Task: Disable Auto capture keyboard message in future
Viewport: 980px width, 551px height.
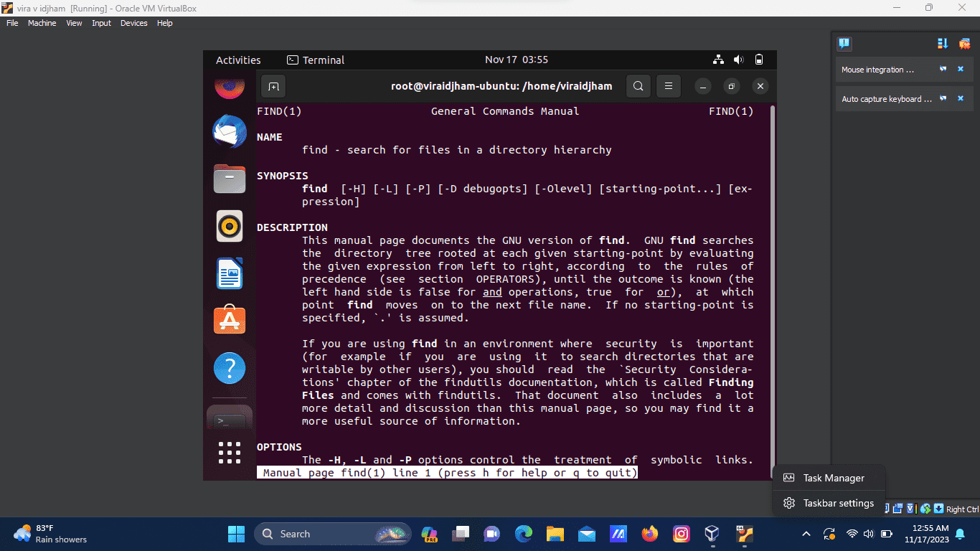Action: [x=943, y=99]
